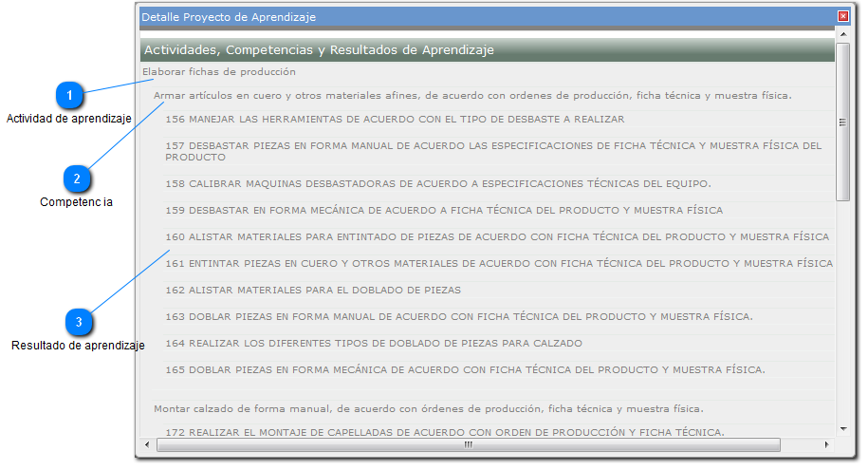Click the 'Actividades, Competencias y Resultados de Aprendizaje' header
Screen dimensions: 868x470
[488, 50]
